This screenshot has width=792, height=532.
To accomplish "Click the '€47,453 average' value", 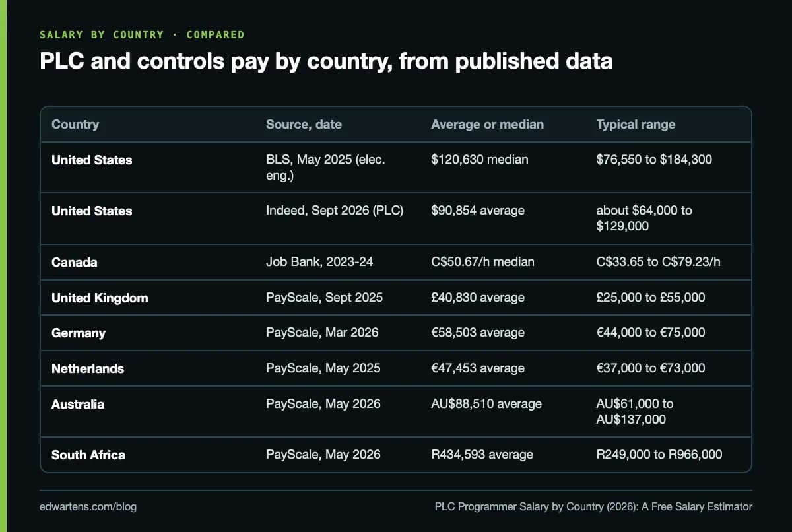I will [x=478, y=368].
